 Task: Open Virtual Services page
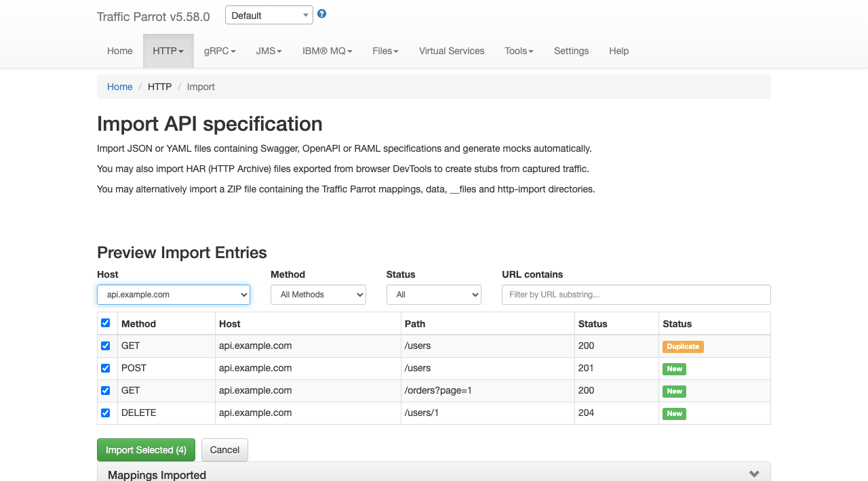tap(452, 51)
